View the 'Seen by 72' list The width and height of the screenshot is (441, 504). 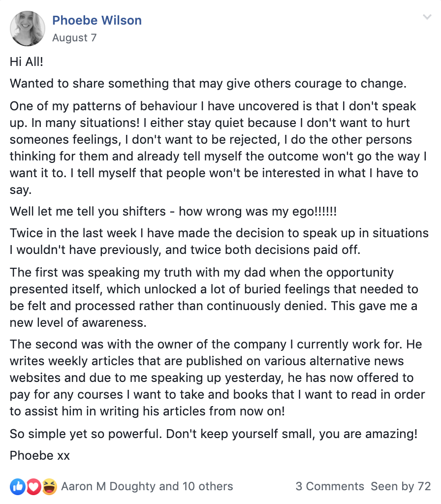(401, 486)
